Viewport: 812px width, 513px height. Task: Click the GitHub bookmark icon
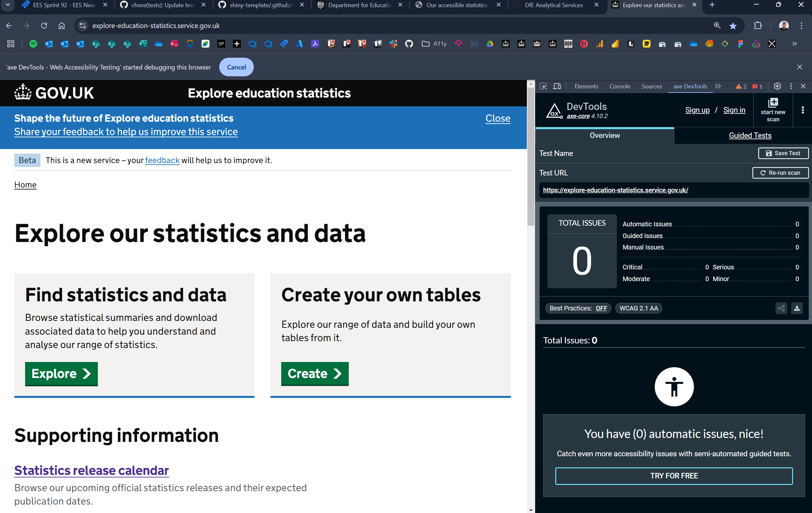409,44
